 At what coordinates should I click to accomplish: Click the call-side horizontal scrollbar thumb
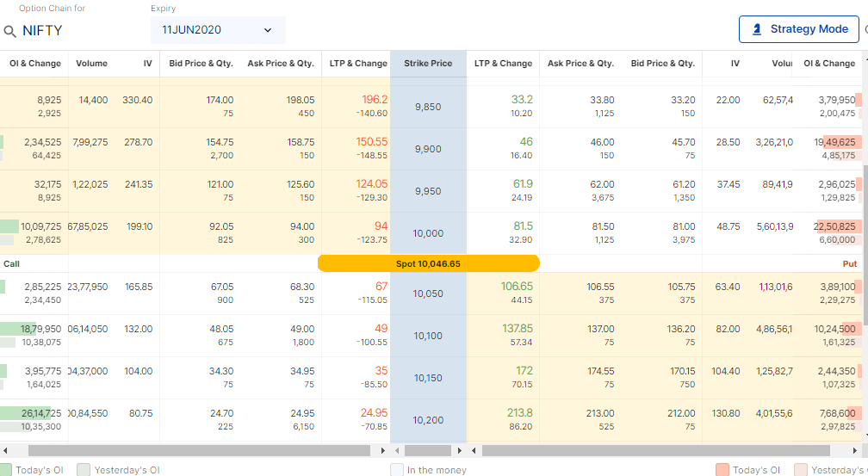pyautogui.click(x=199, y=450)
